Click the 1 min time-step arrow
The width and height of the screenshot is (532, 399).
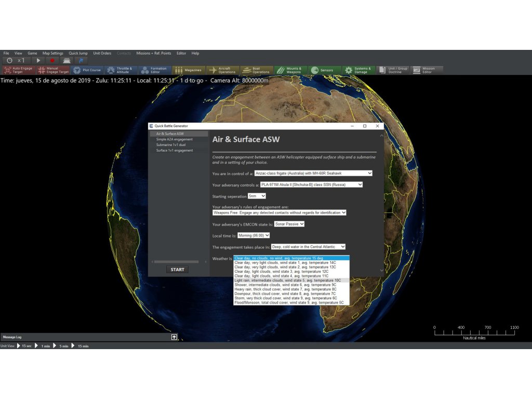pos(36,345)
